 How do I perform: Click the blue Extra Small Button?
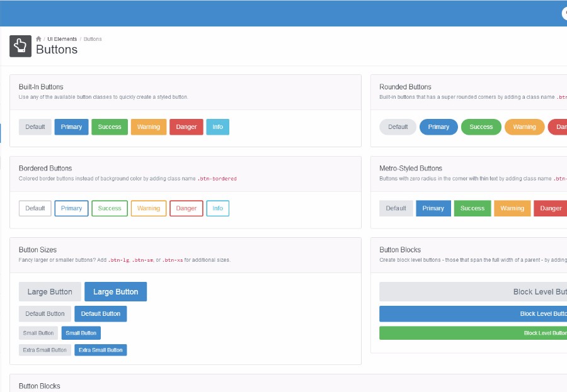(x=101, y=350)
